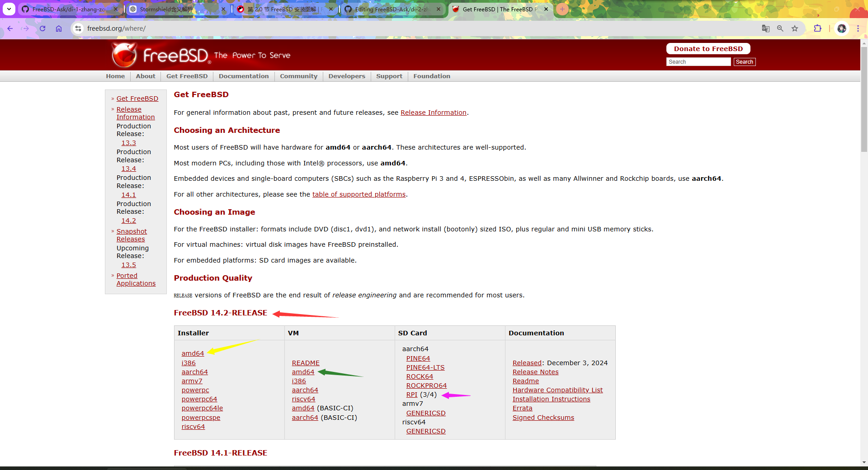The height and width of the screenshot is (470, 868).
Task: Open Release Information link in intro paragraph
Action: tap(434, 113)
